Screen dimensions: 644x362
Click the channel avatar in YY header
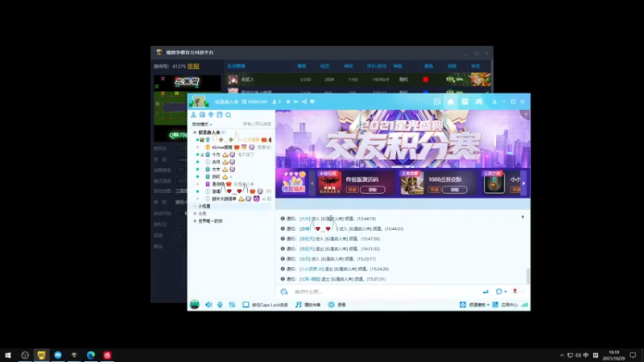point(199,101)
